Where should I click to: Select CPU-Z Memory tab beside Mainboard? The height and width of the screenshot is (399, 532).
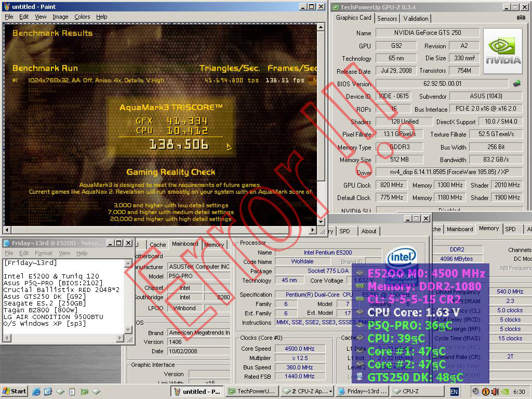pyautogui.click(x=214, y=245)
